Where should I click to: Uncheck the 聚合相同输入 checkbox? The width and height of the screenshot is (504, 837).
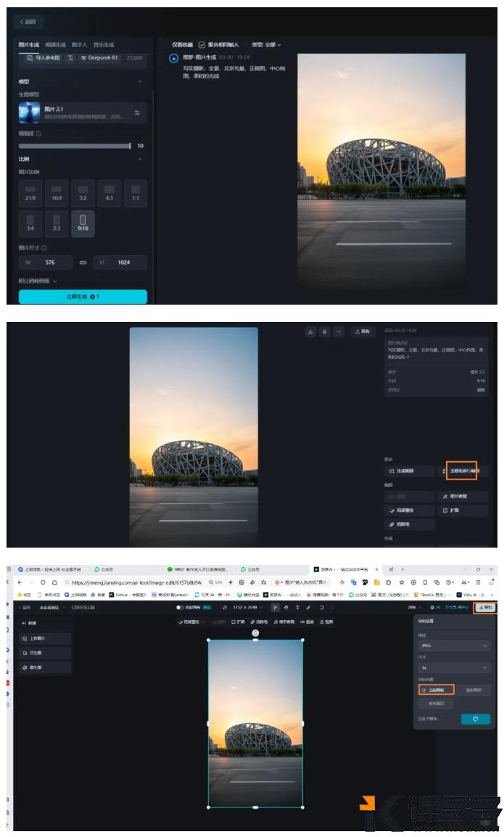(x=202, y=45)
